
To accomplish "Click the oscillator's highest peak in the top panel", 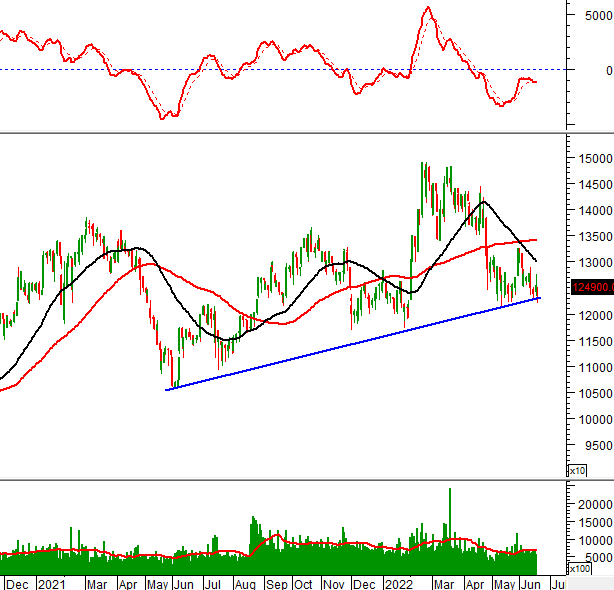I will coord(428,9).
